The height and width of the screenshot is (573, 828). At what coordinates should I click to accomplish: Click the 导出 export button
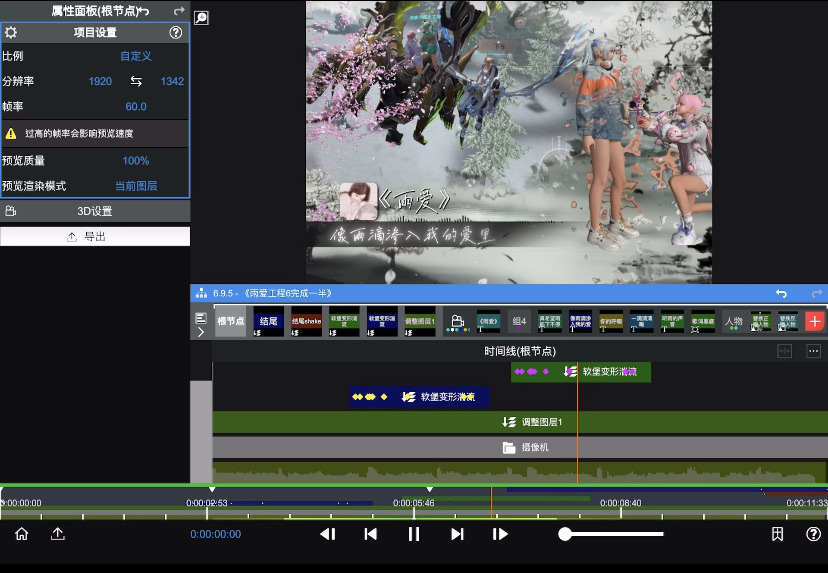pos(95,237)
